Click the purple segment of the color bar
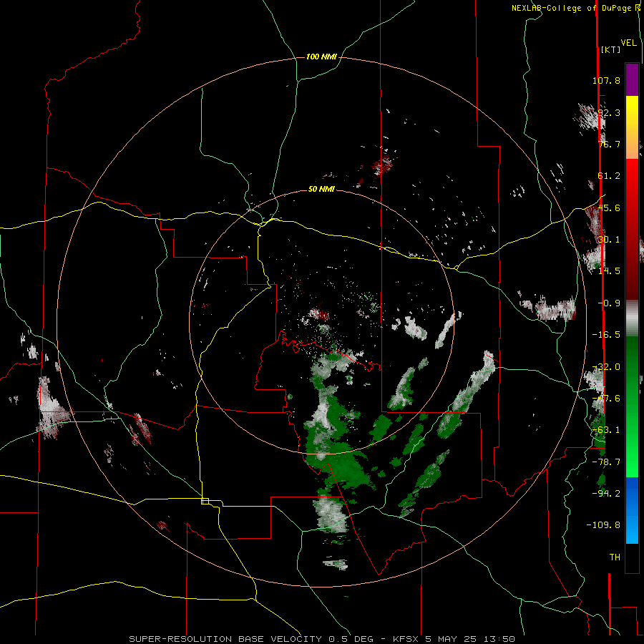Screen dimensions: 644x644 [x=632, y=79]
